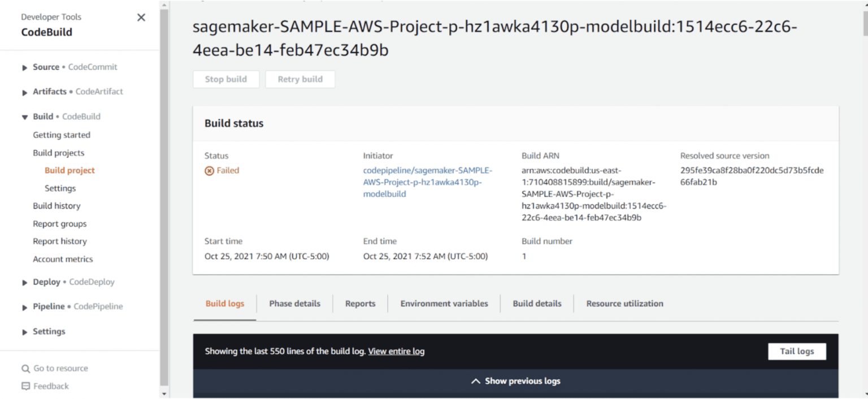Open the Environment variables tab
868x399 pixels.
(444, 303)
